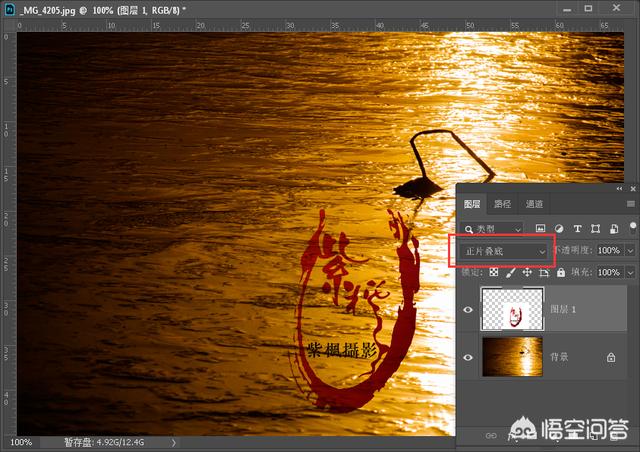Image resolution: width=640 pixels, height=452 pixels.
Task: Open the layers panel menu button
Action: coord(630,204)
